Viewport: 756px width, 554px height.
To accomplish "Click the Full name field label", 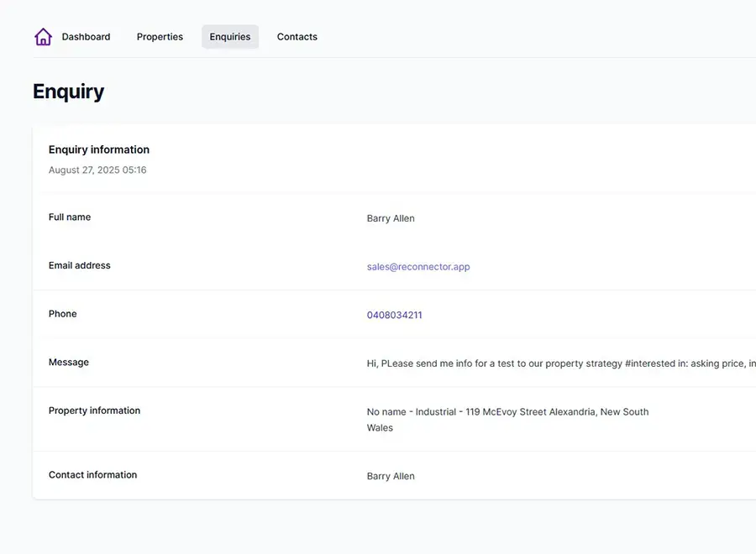I will pos(70,217).
